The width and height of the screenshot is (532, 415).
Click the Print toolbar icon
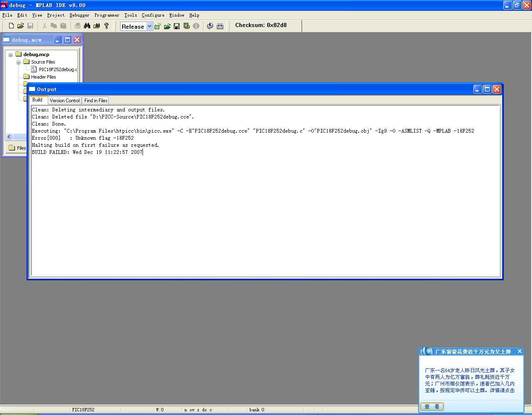[x=77, y=26]
